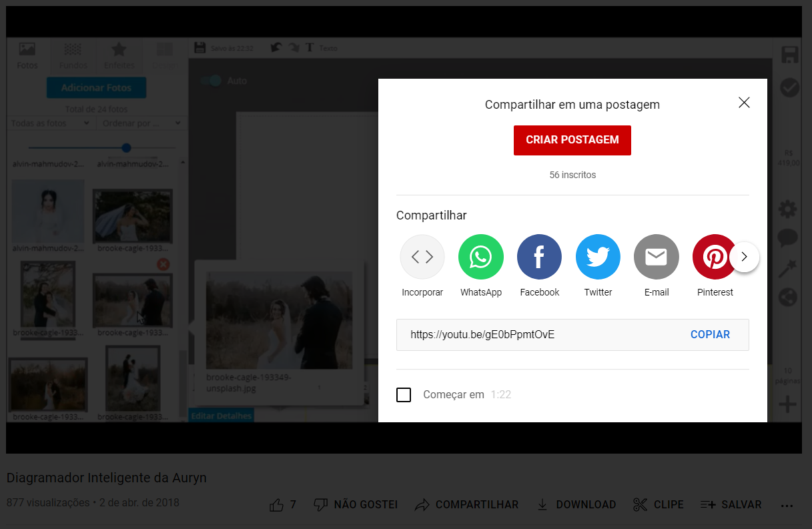Click the 1:22 start time value
The image size is (812, 529).
click(x=500, y=395)
